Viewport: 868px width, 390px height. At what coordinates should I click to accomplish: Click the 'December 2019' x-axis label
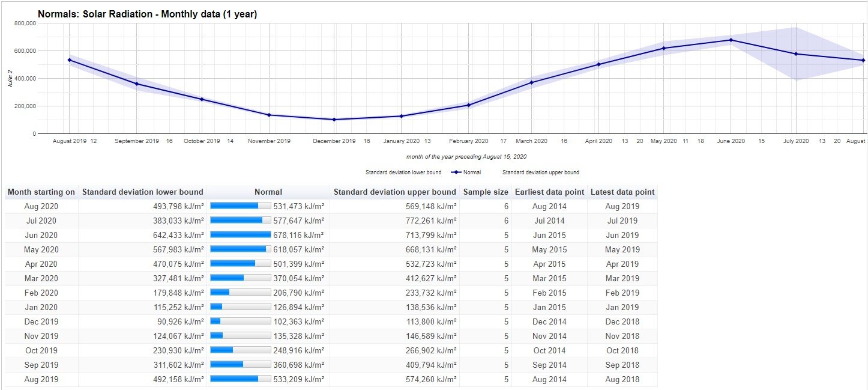coord(334,141)
